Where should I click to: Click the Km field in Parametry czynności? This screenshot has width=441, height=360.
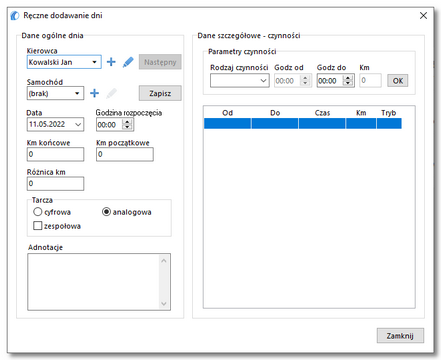tap(370, 81)
